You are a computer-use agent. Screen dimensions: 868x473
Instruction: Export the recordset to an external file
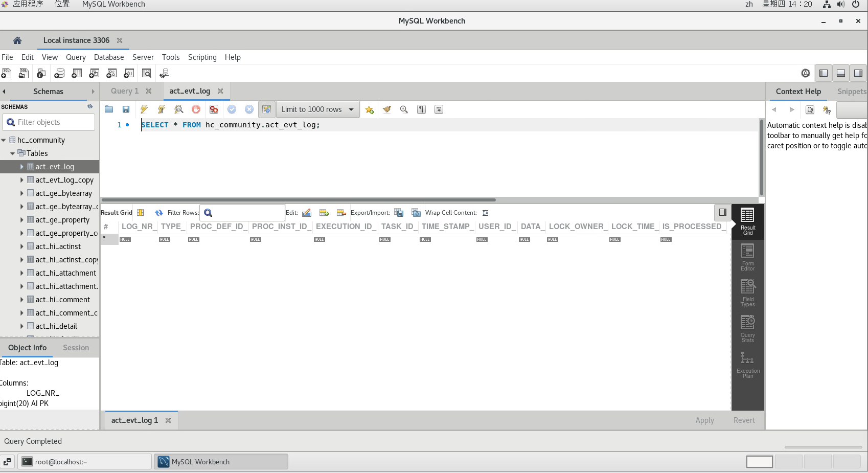pyautogui.click(x=399, y=212)
